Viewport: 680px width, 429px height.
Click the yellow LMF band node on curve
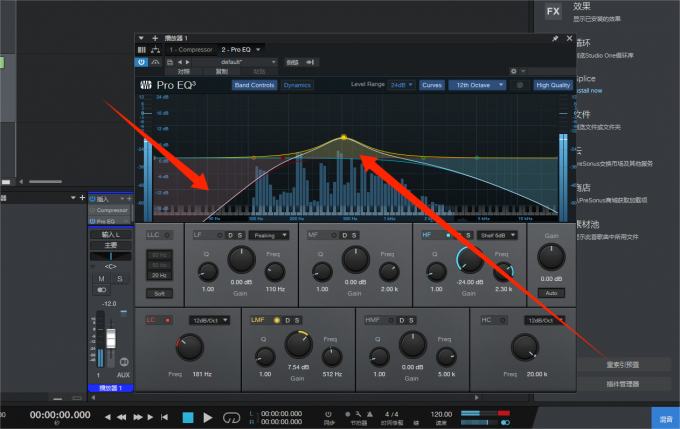344,137
